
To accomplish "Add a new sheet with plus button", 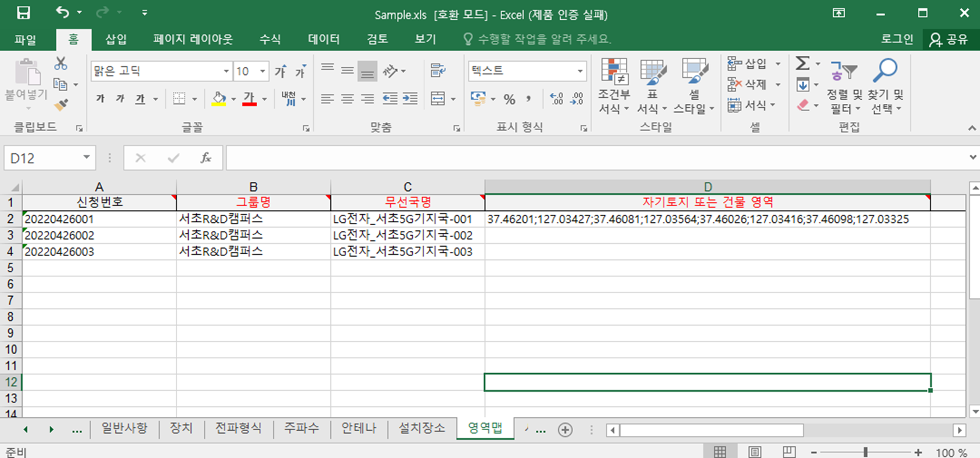I will [565, 430].
